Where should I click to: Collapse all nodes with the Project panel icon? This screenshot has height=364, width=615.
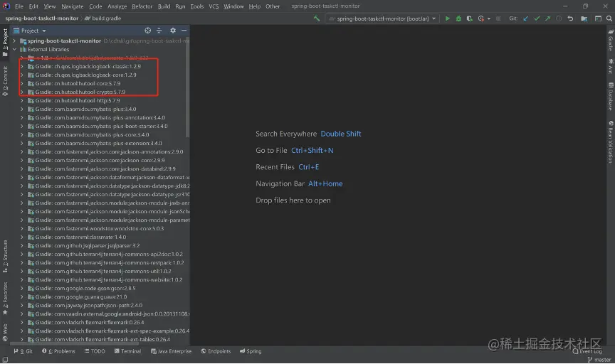tap(159, 31)
